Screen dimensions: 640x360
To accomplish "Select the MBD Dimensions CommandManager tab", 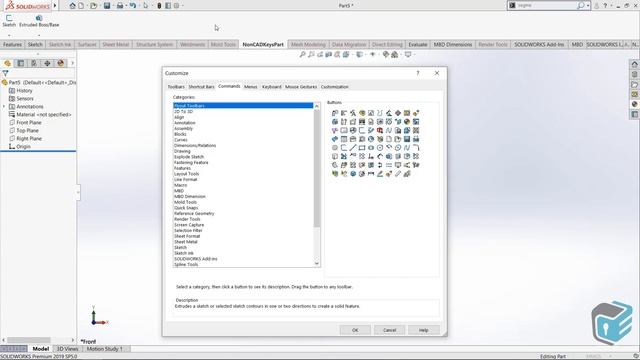I will click(x=453, y=44).
